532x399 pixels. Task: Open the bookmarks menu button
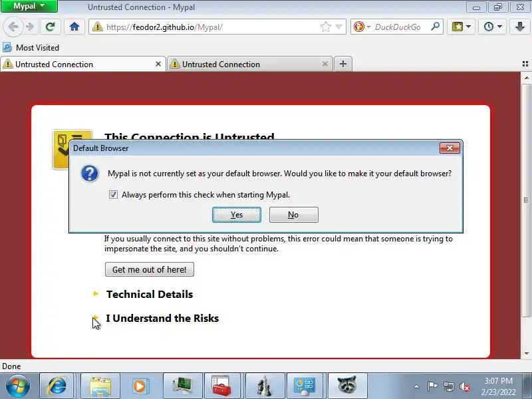461,27
